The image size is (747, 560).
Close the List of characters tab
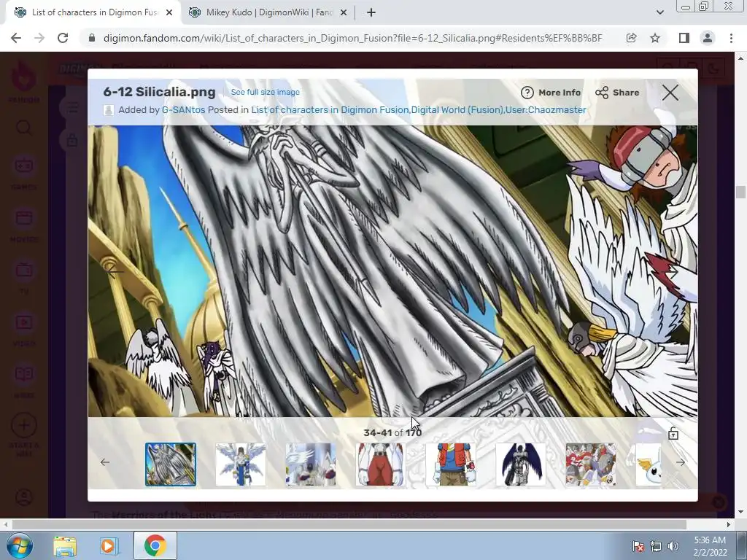169,13
